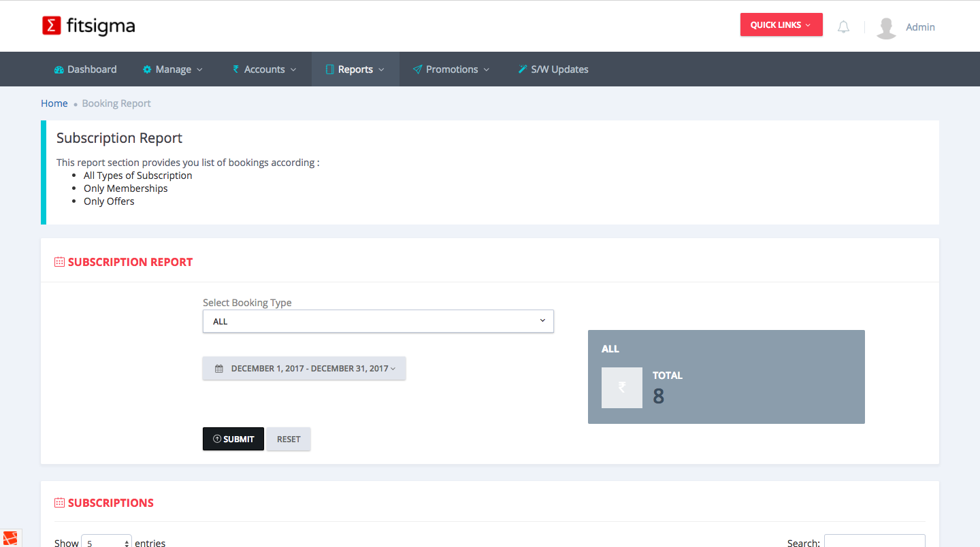Open the Select Booking Type dropdown
The image size is (980, 547).
click(378, 321)
